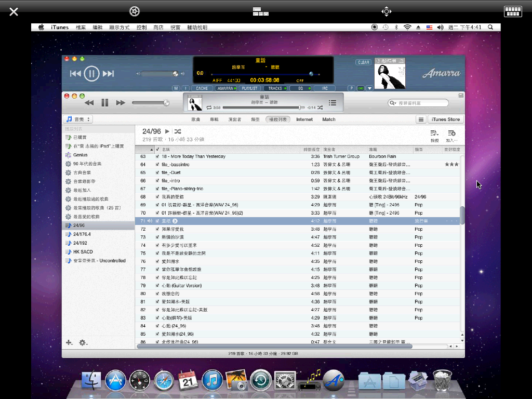Pause playback in the Amarra window
Screen dimensions: 532x399
(91, 74)
